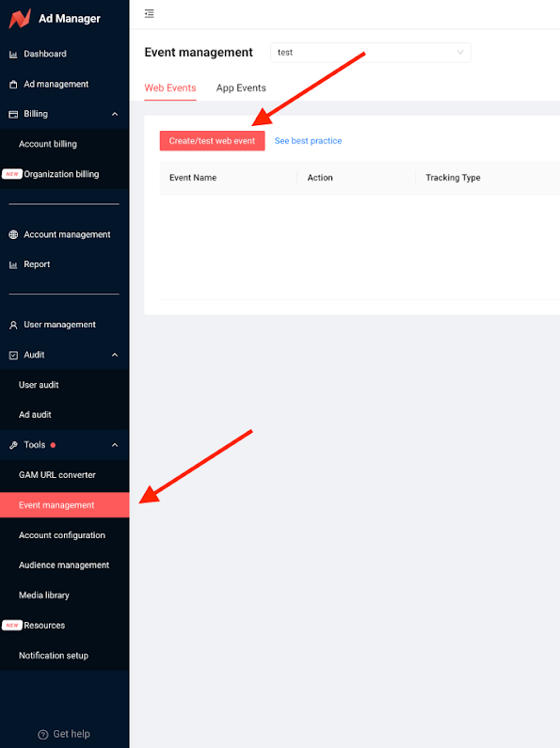Collapse sidebar with the menu fold icon
This screenshot has height=748, width=560.
(x=150, y=13)
